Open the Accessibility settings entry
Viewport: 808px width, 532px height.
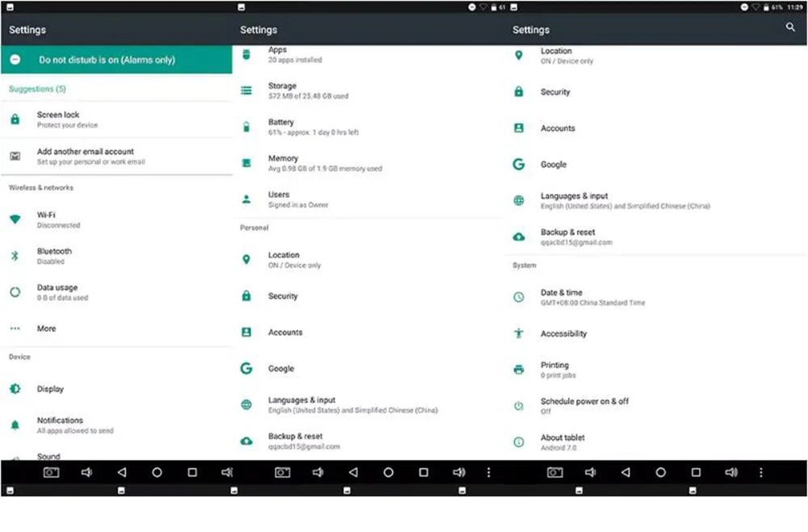click(657, 333)
